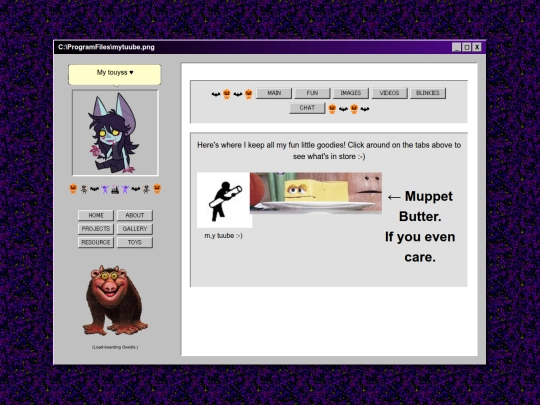Click the 'My touyss' speech bubble
540x405 pixels.
coord(115,74)
